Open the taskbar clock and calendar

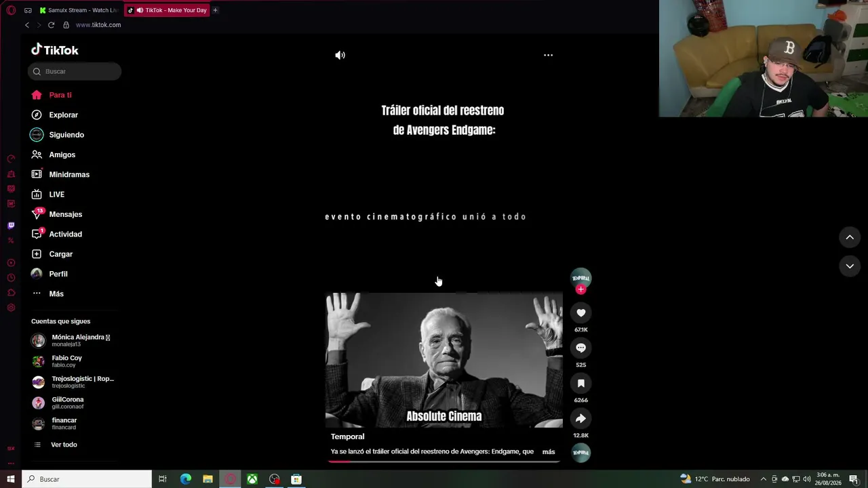tap(829, 479)
